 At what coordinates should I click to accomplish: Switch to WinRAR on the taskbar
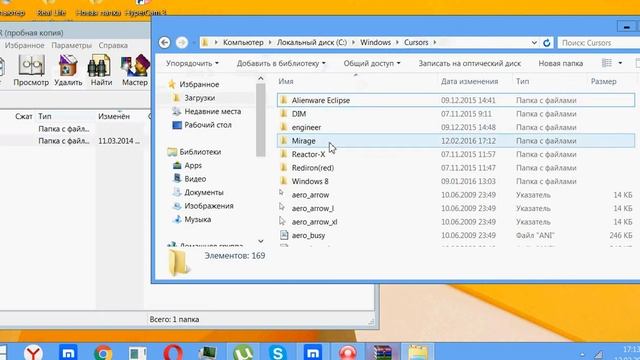click(382, 352)
